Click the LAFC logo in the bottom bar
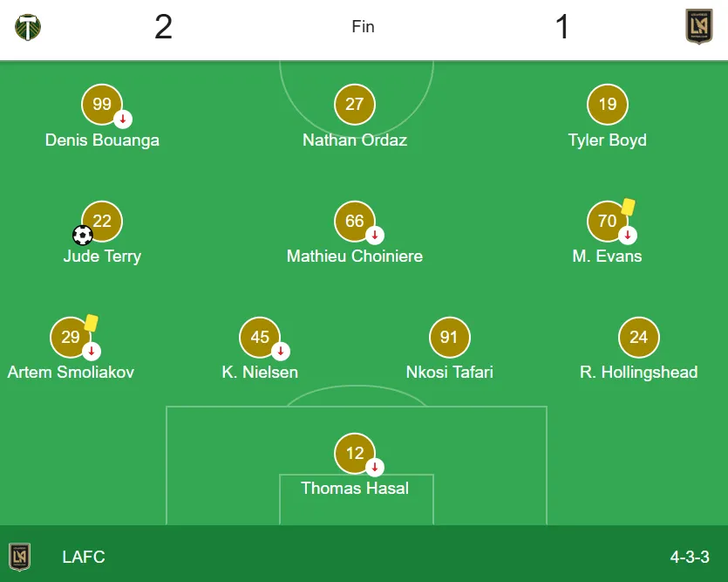728x582 pixels. click(20, 557)
